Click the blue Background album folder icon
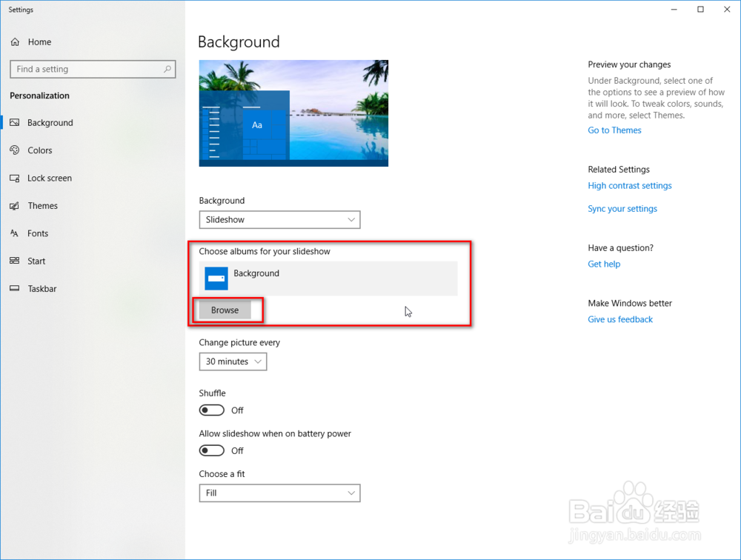This screenshot has height=560, width=741. (216, 279)
